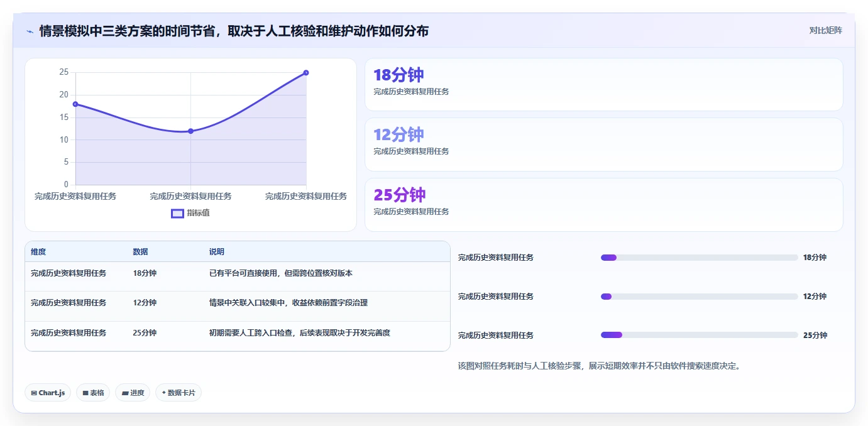Click the chart data point at value 12
The image size is (868, 426).
(190, 131)
